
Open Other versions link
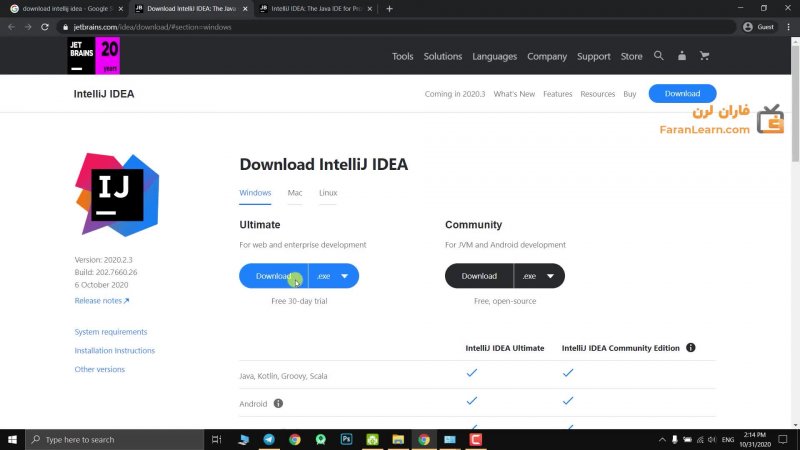pyautogui.click(x=99, y=369)
